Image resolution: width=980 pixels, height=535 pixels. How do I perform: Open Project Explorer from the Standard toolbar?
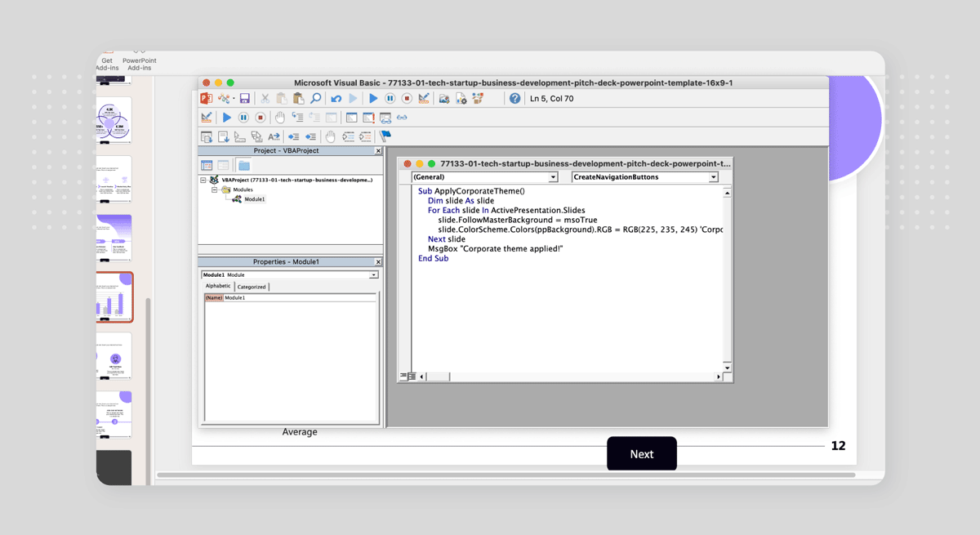444,99
